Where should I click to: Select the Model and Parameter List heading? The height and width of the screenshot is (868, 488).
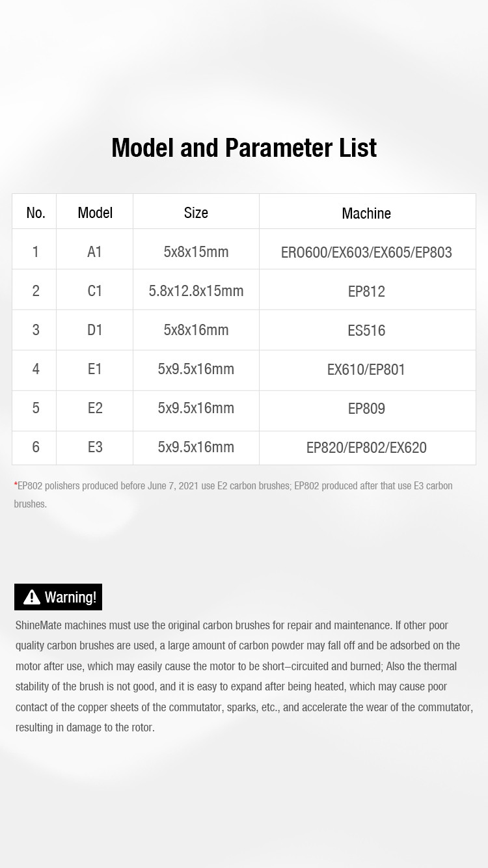(244, 148)
